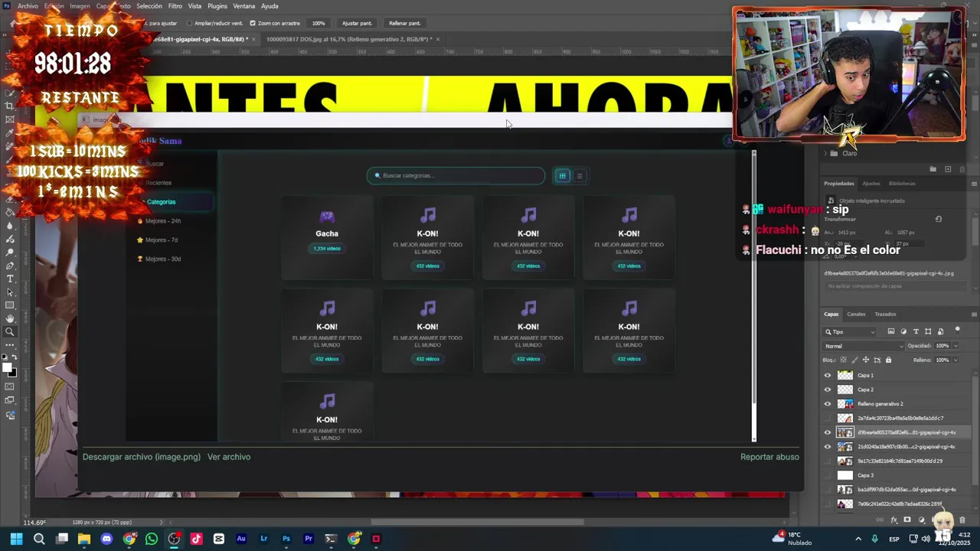Switch category browser to list view

point(580,176)
